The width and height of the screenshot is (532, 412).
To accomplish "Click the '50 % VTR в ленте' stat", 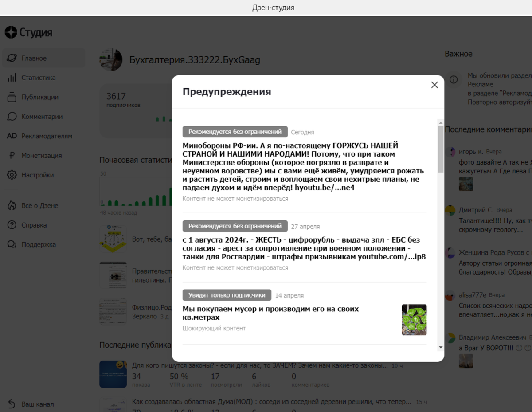I will [x=185, y=380].
